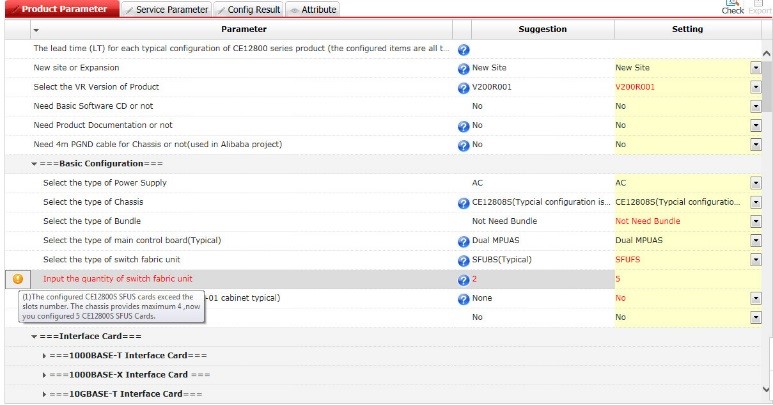Open help for the lead time row
773x405 pixels.
click(x=463, y=50)
